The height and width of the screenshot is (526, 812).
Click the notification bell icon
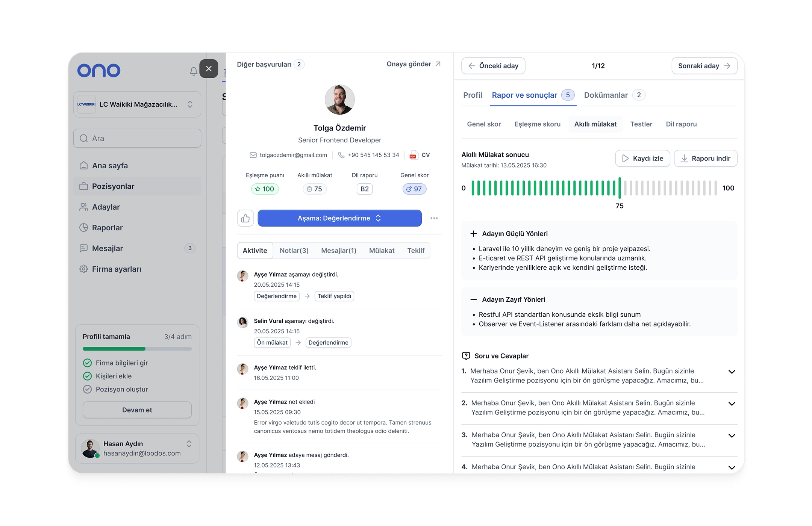point(193,71)
